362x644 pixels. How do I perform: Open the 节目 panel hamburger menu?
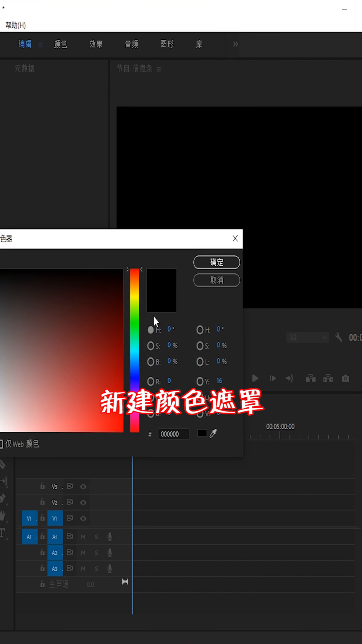click(x=159, y=69)
